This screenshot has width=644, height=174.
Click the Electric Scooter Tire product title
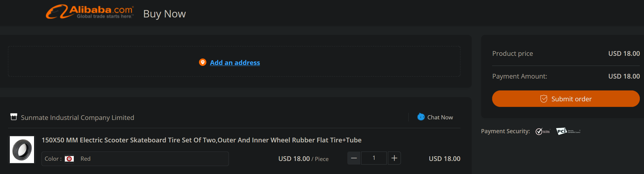coord(201,140)
